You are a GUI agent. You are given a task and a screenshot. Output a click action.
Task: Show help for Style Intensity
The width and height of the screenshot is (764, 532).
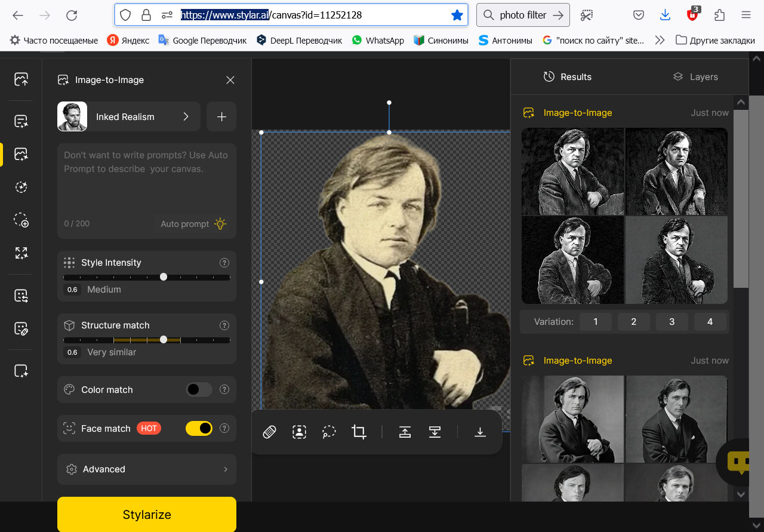point(224,263)
